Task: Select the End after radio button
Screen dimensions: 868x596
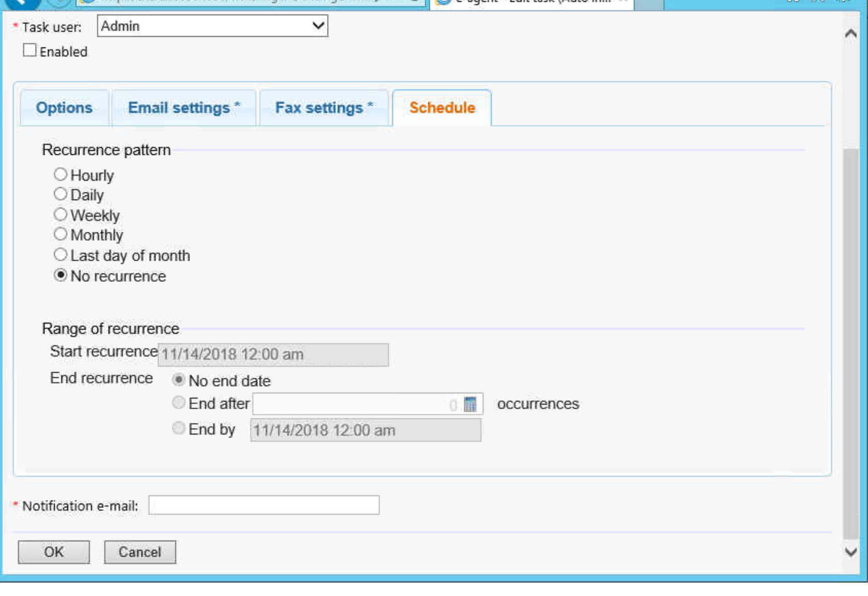Action: click(x=179, y=402)
